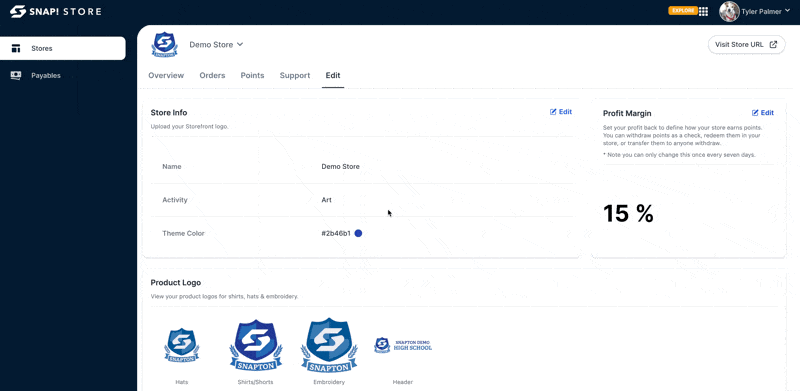Image resolution: width=800 pixels, height=391 pixels.
Task: Go to the Points tab
Action: 253,76
